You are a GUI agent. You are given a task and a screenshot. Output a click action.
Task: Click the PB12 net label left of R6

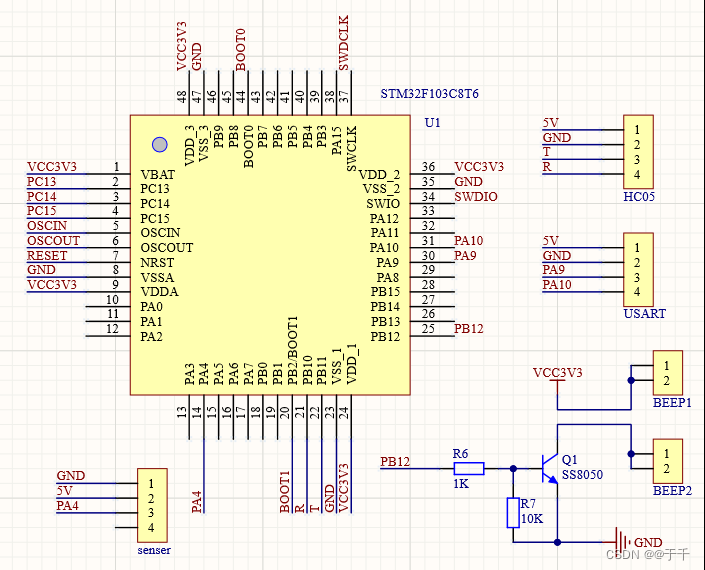[395, 462]
